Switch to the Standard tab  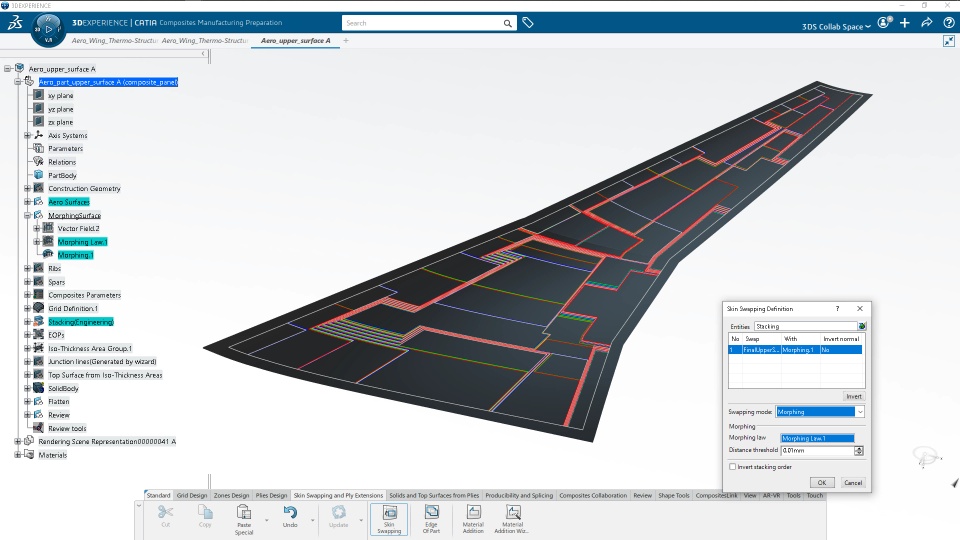pyautogui.click(x=159, y=495)
